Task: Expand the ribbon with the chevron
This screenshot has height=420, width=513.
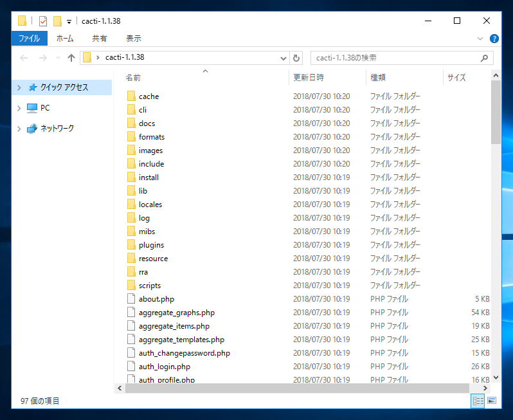Action: (x=480, y=39)
